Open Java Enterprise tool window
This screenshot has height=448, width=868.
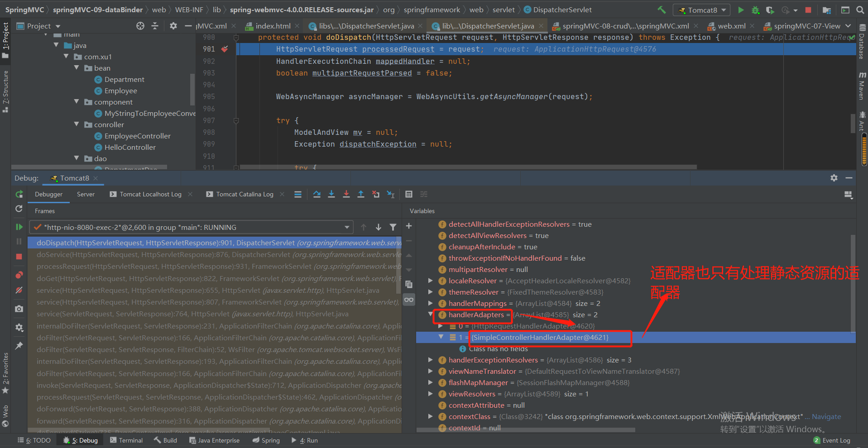tap(214, 440)
